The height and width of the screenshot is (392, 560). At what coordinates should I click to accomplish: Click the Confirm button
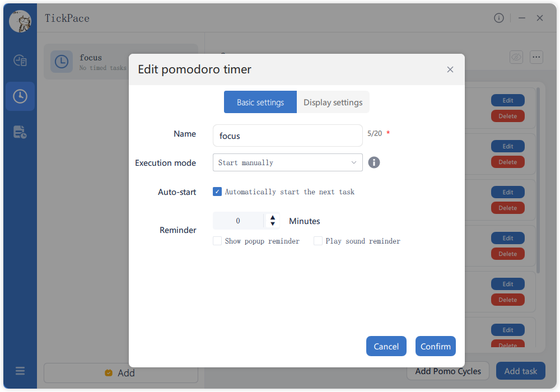coord(435,346)
